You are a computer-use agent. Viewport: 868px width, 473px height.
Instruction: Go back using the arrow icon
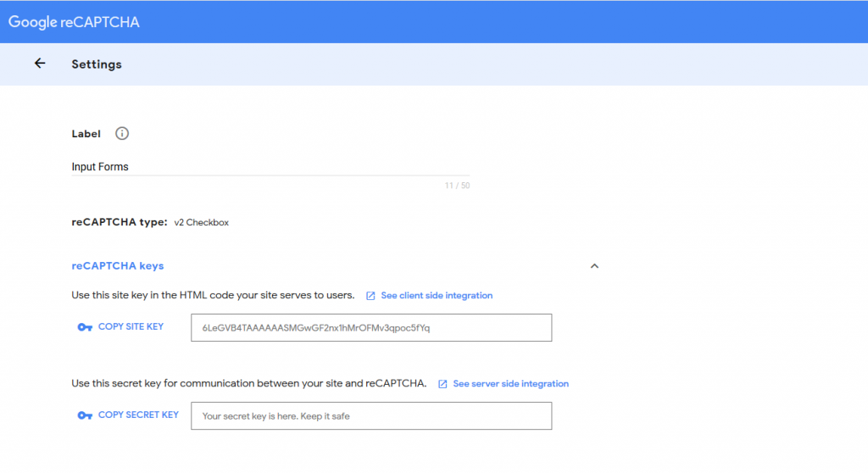[40, 64]
